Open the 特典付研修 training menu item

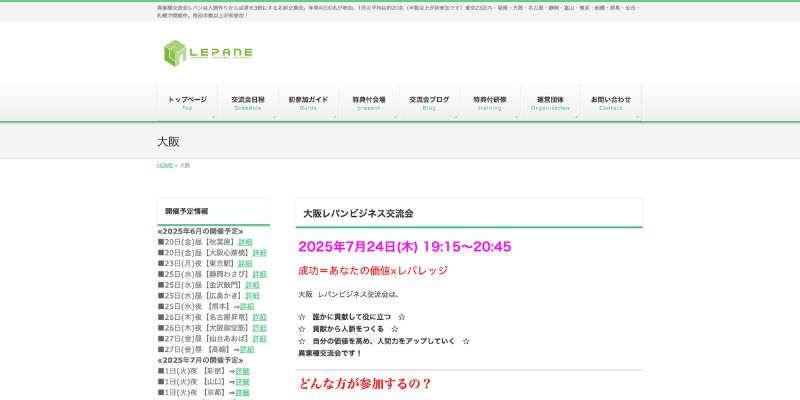click(x=490, y=103)
